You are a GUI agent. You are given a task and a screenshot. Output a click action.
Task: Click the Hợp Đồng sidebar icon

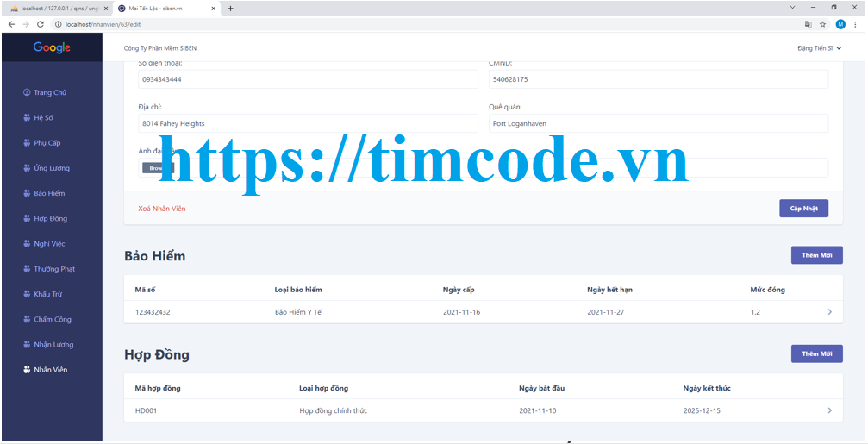point(27,219)
